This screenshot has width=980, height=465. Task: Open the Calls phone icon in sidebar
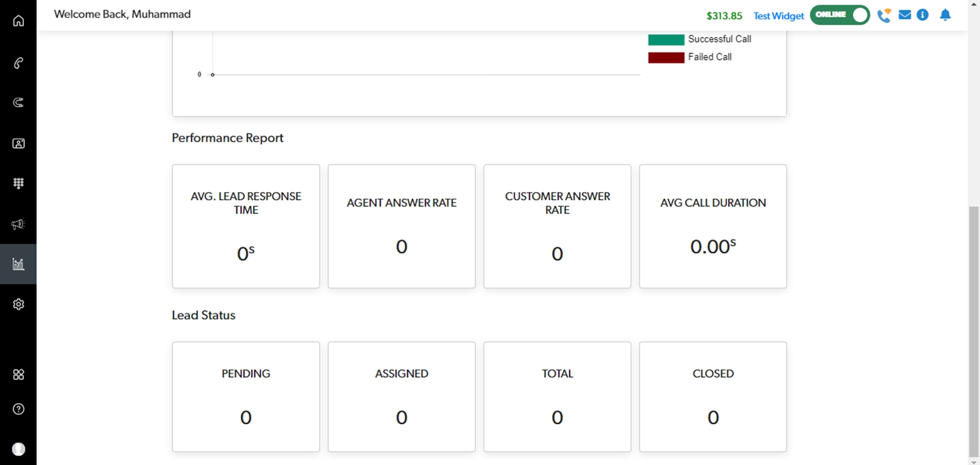point(18,63)
